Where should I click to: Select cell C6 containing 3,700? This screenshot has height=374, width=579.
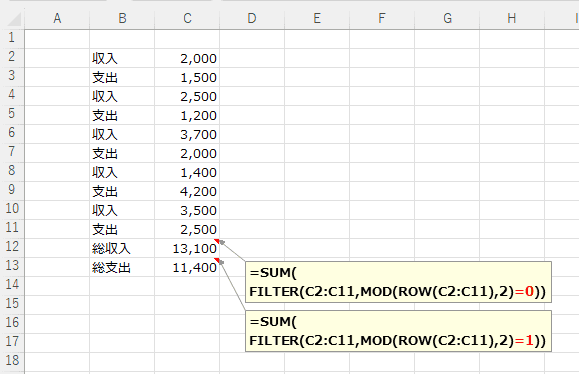187,134
